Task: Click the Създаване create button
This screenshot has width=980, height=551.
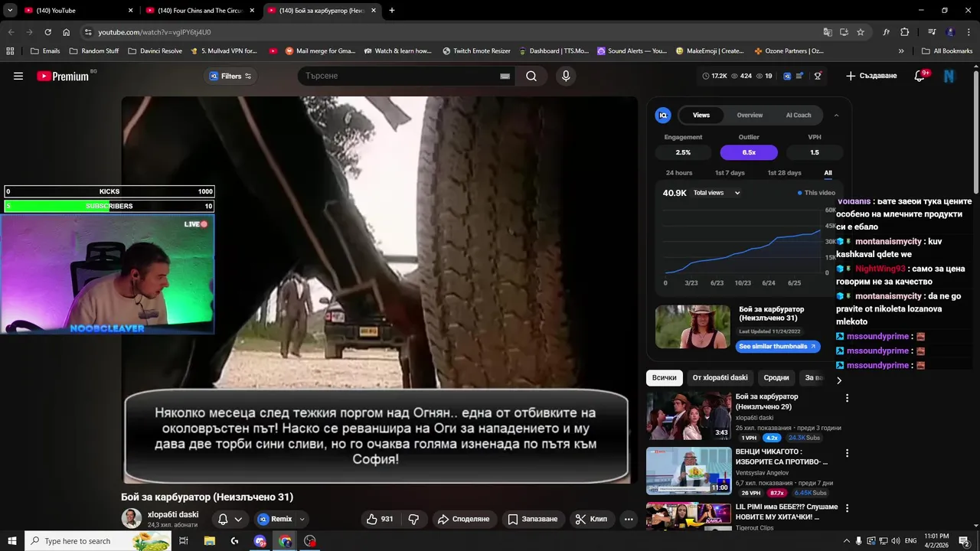Action: tap(871, 76)
